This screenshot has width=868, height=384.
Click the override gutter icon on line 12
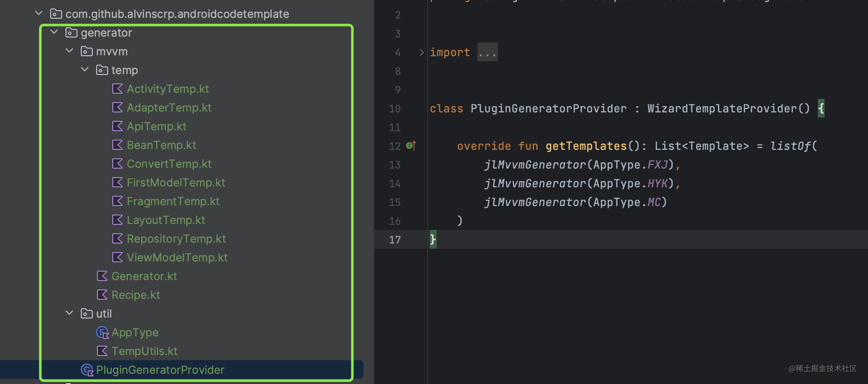coord(411,146)
